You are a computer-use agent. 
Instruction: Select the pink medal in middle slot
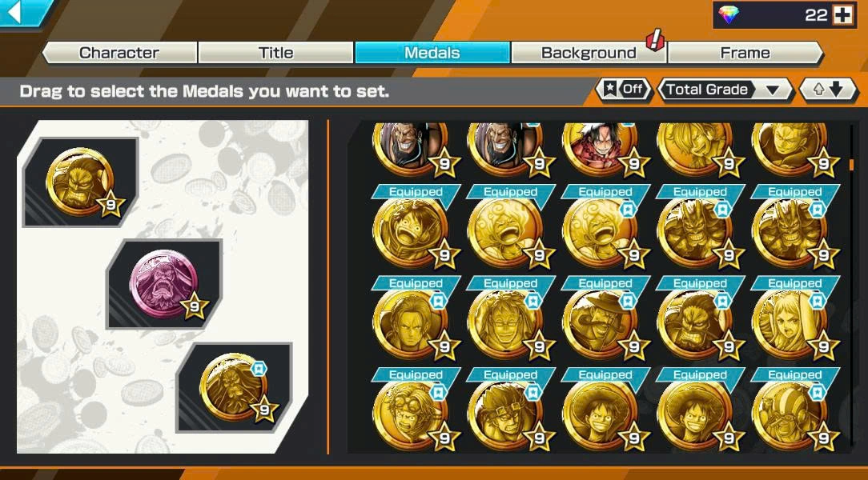click(x=164, y=284)
